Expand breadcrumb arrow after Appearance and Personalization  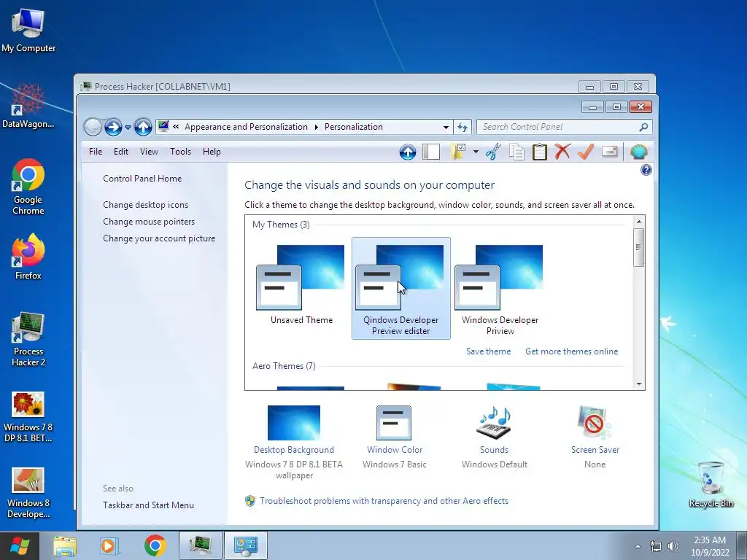click(316, 127)
